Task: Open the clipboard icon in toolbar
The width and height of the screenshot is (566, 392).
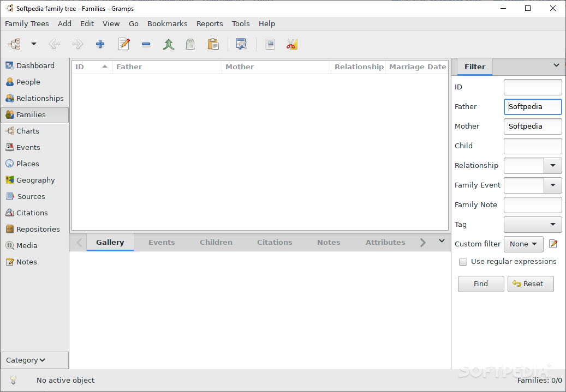Action: coord(213,44)
